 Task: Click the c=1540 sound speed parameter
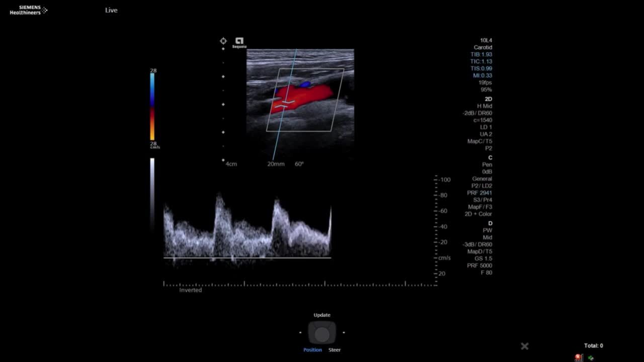(x=483, y=120)
